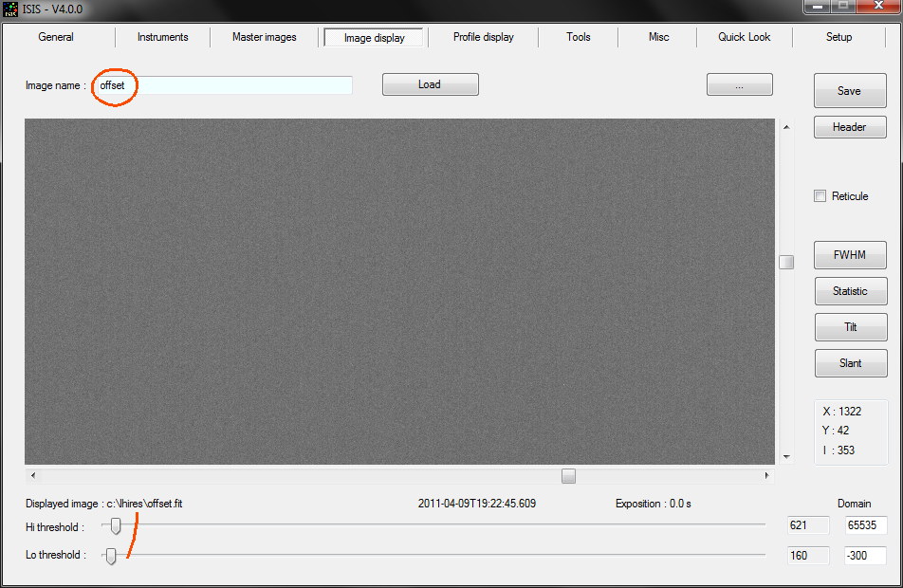Open the Instruments tab
This screenshot has width=903, height=588.
[x=162, y=37]
